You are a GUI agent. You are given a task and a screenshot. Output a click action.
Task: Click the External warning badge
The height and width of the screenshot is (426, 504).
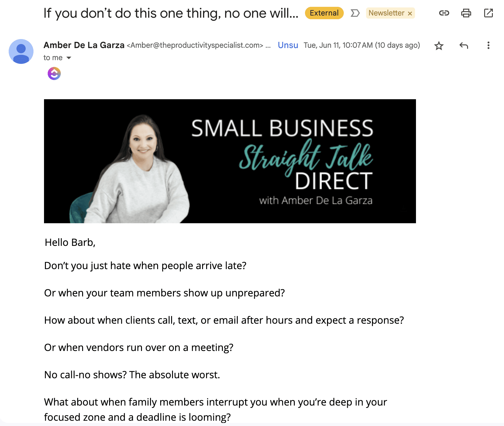point(324,13)
